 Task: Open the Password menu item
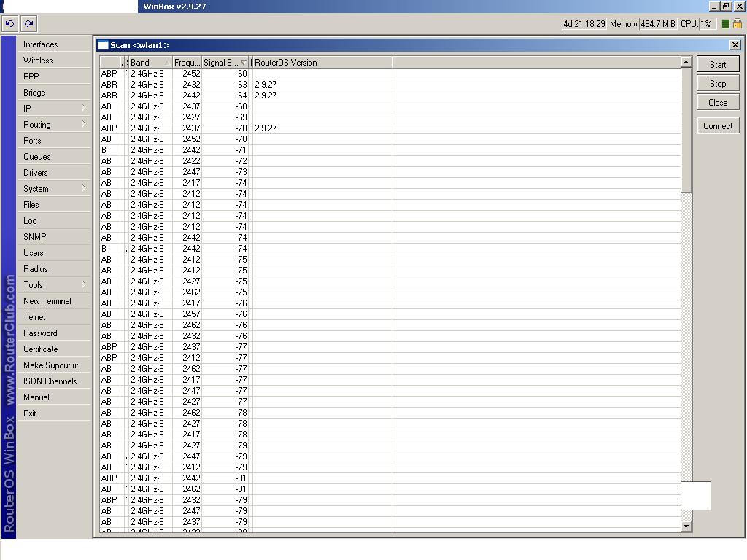[x=54, y=332]
